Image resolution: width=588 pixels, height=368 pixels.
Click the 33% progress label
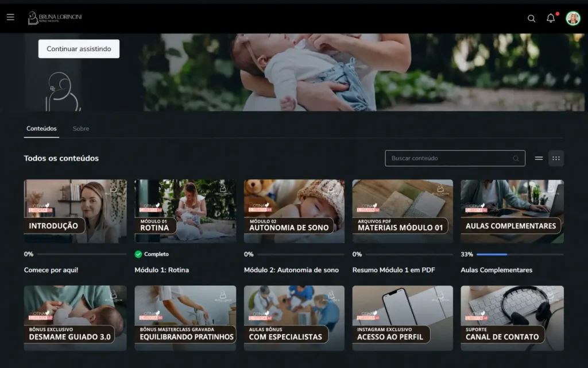467,254
